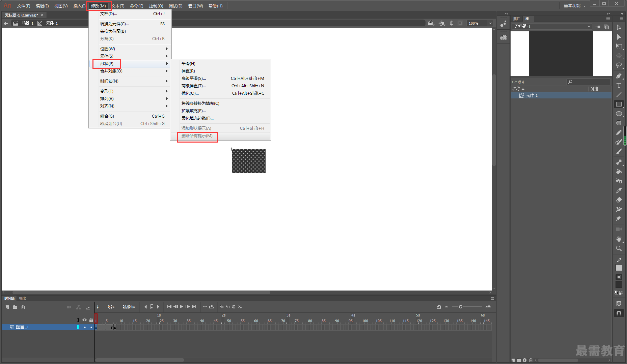Image resolution: width=627 pixels, height=364 pixels.
Task: Select the Selection arrow tool
Action: [619, 28]
